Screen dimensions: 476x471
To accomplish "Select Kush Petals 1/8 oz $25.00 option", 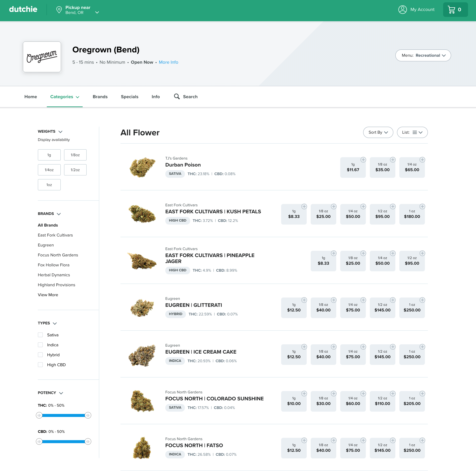I will [x=323, y=214].
